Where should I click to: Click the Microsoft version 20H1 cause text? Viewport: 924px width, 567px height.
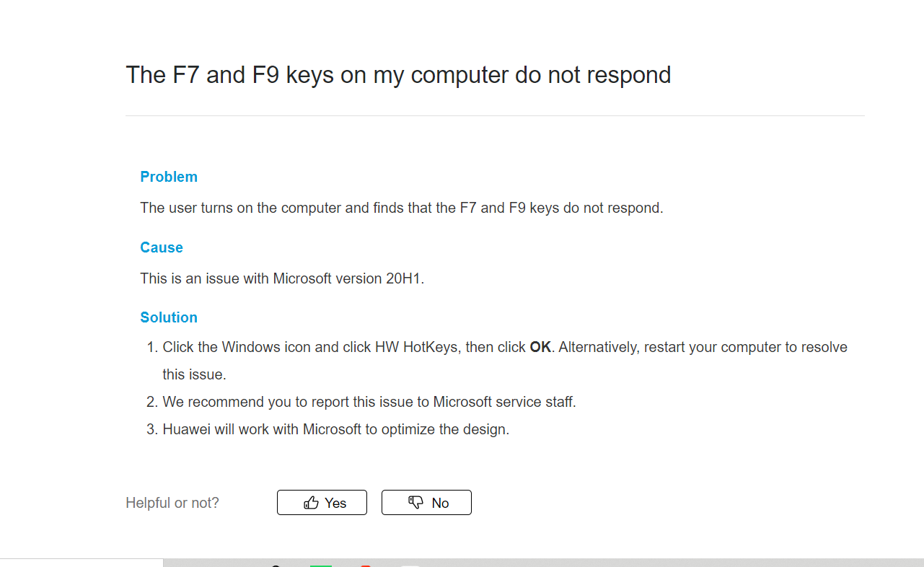pos(282,278)
